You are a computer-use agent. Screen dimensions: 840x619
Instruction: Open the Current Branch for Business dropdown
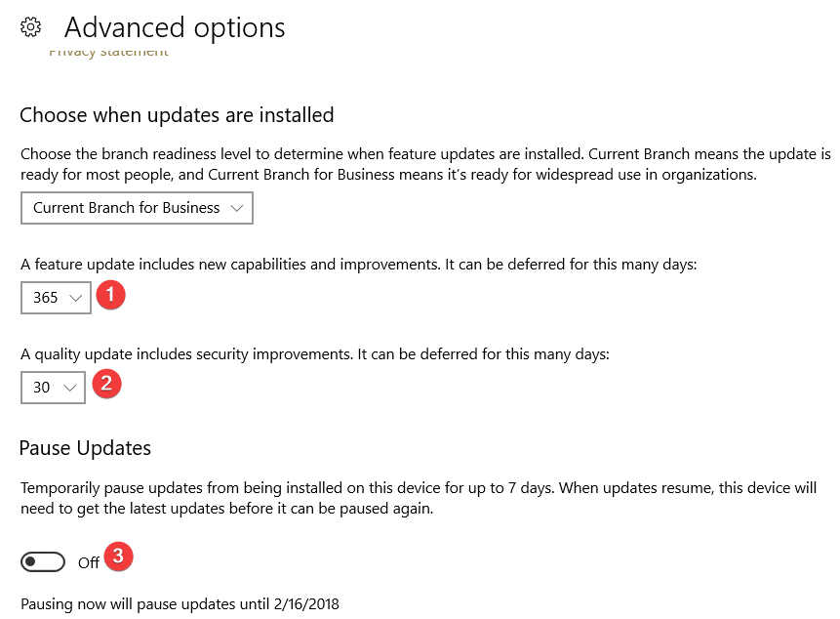click(x=137, y=208)
